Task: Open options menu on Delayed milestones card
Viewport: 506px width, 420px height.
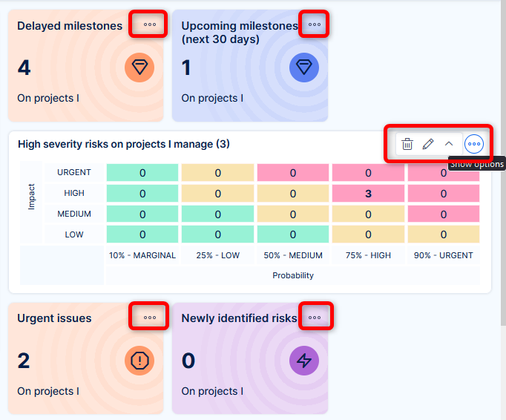Action: (x=150, y=24)
